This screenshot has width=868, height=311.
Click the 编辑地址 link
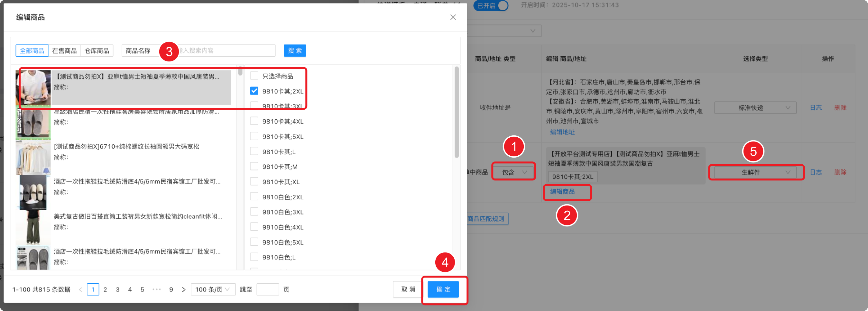(x=562, y=132)
